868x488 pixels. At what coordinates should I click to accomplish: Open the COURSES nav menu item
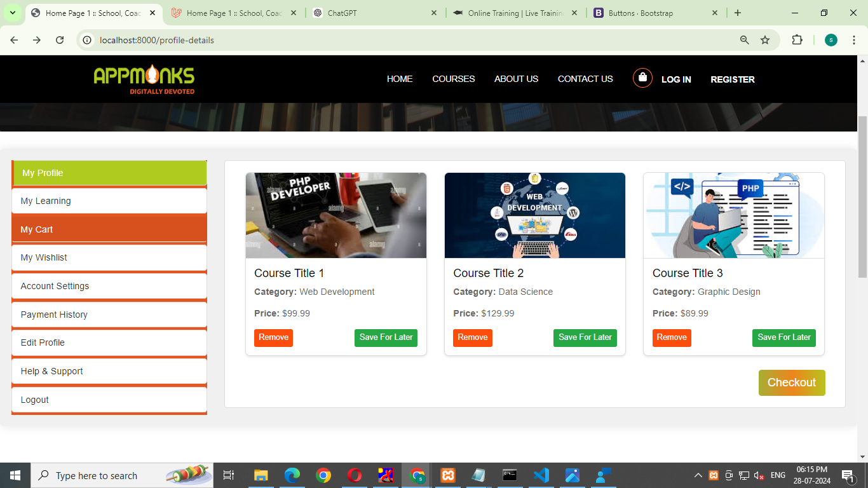(x=453, y=79)
